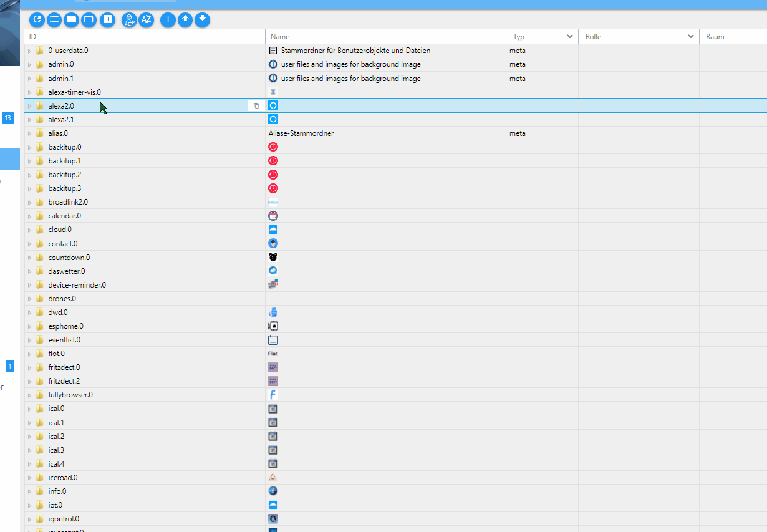The width and height of the screenshot is (767, 532).
Task: Toggle expert mode in the toolbar
Action: click(x=129, y=19)
